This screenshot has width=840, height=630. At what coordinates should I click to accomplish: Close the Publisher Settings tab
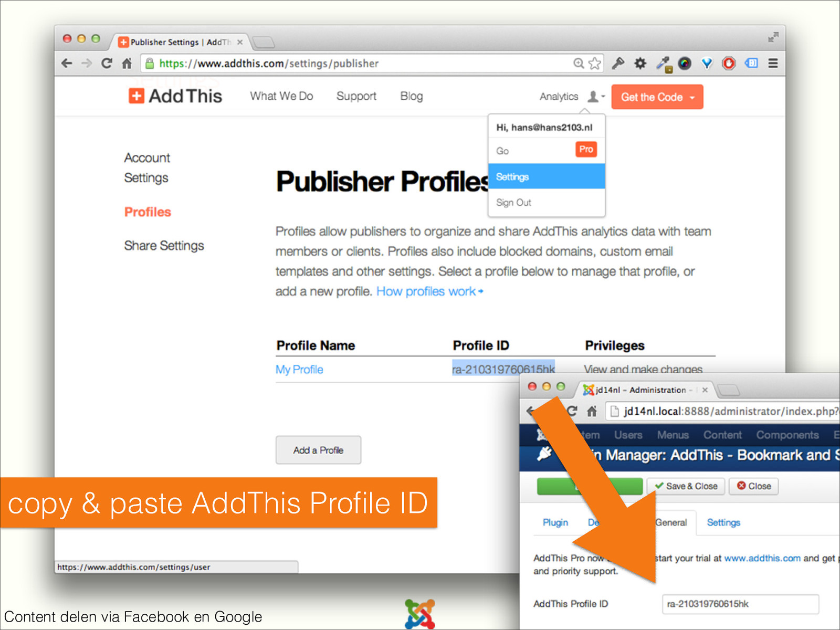coord(240,42)
